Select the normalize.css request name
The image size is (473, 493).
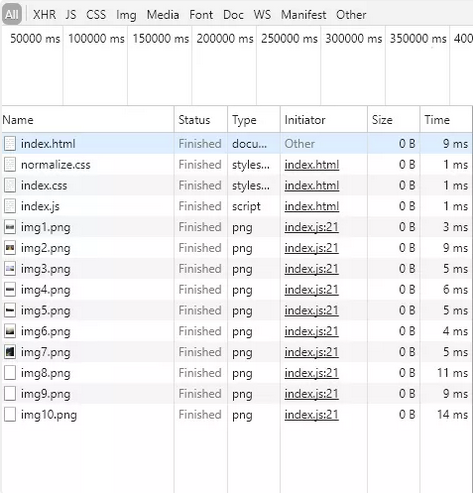click(x=56, y=165)
